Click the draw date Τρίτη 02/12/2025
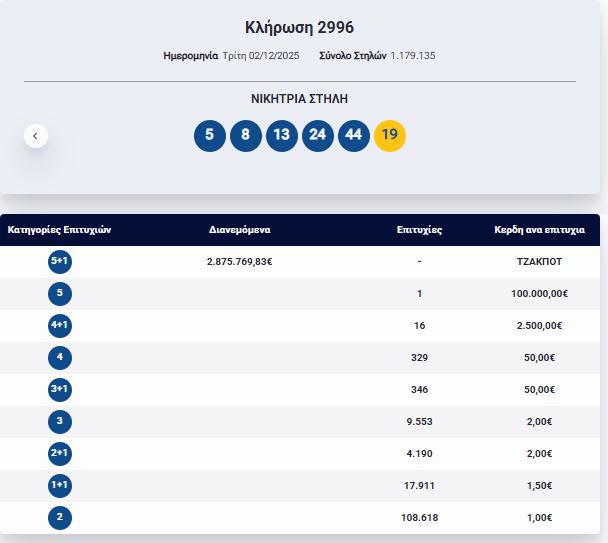608x543 pixels. (x=263, y=56)
